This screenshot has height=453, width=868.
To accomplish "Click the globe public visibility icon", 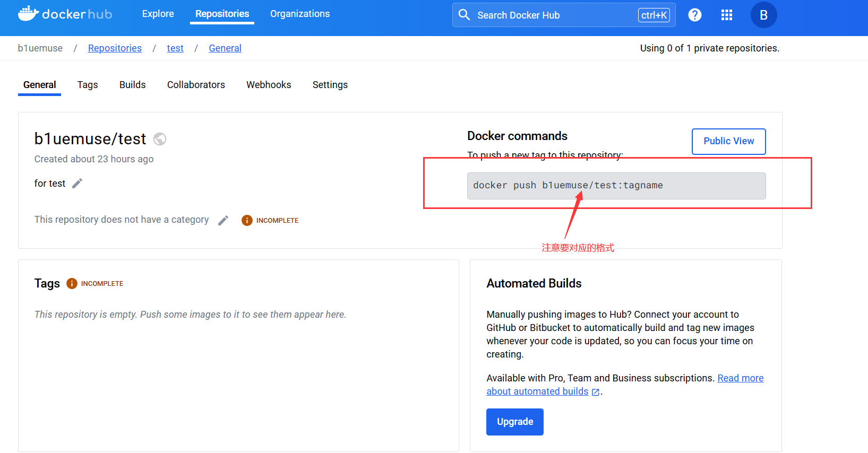I will click(160, 139).
